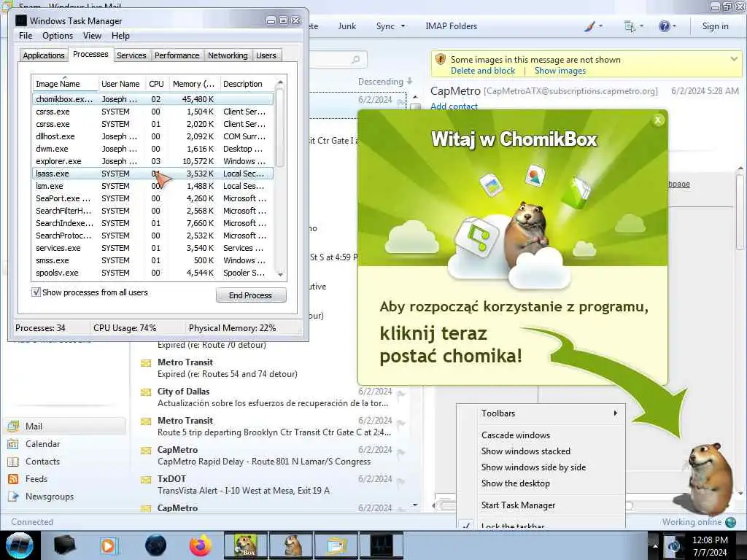The width and height of the screenshot is (747, 560).
Task: Select the second hamster taskbar button
Action: [x=290, y=545]
